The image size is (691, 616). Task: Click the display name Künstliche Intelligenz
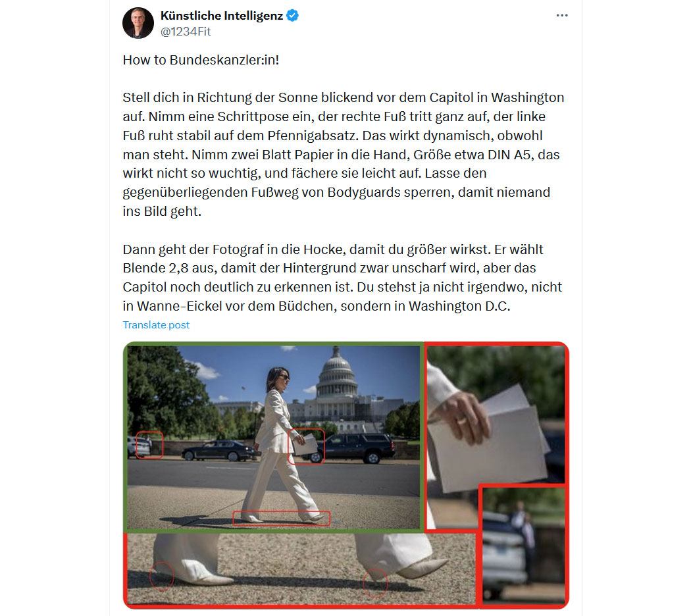point(222,15)
